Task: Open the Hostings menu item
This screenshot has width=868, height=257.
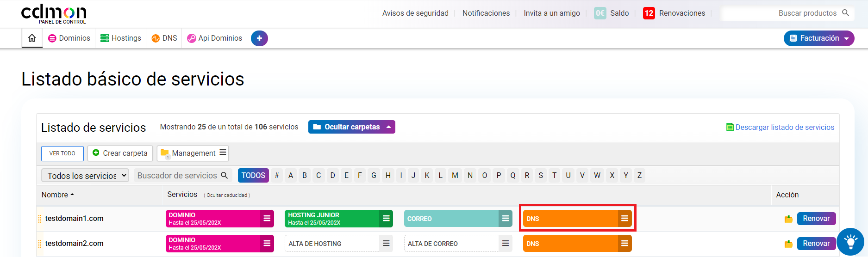Action: click(121, 38)
